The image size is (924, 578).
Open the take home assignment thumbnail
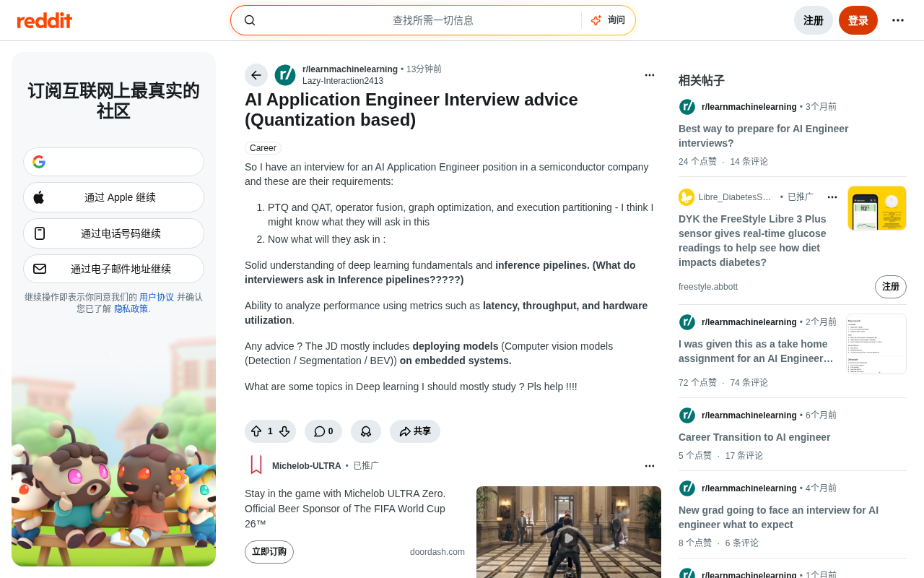click(x=876, y=344)
